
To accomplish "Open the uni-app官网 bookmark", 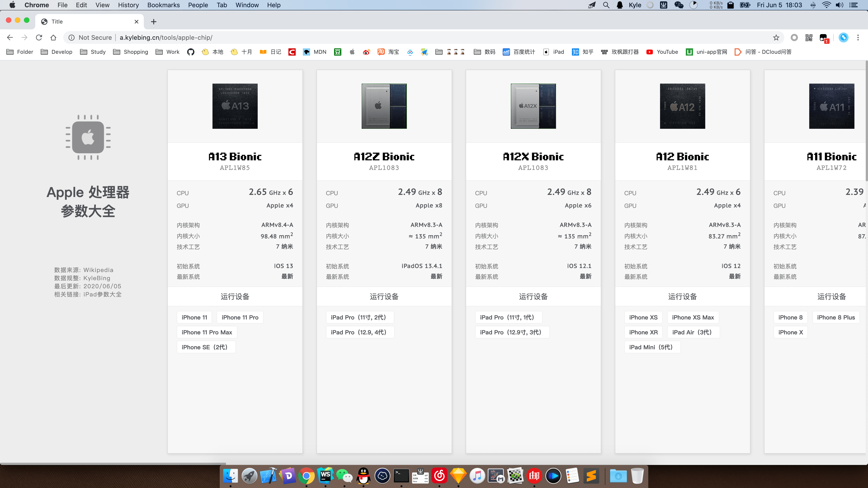I will click(706, 52).
